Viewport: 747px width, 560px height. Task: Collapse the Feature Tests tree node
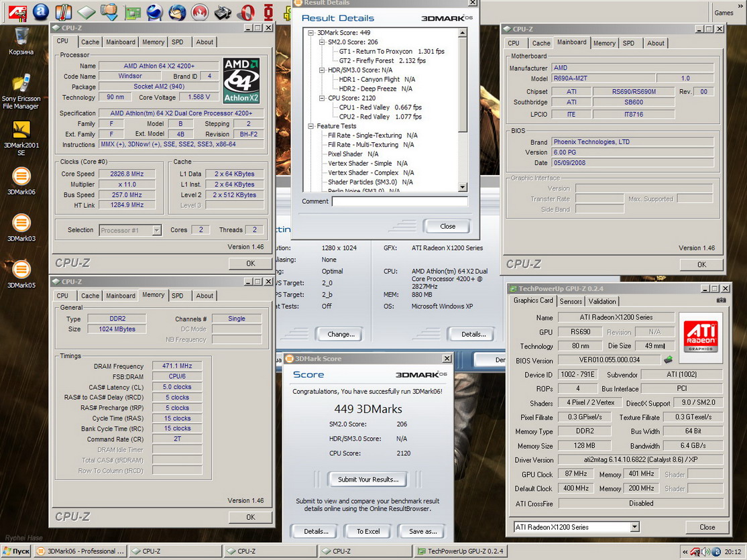(310, 126)
